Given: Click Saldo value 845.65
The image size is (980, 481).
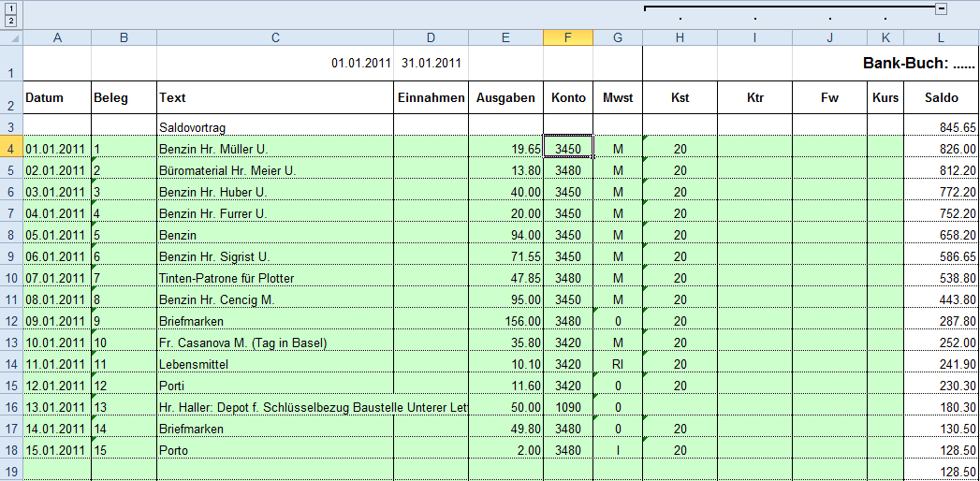Looking at the screenshot, I should coord(941,127).
